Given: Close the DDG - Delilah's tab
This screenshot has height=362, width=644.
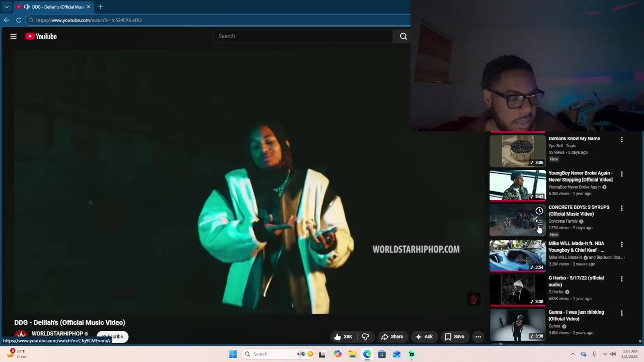Looking at the screenshot, I should 89,7.
